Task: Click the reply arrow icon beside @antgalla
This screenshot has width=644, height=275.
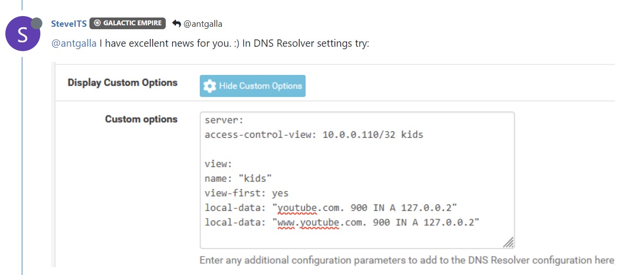Action: [177, 23]
